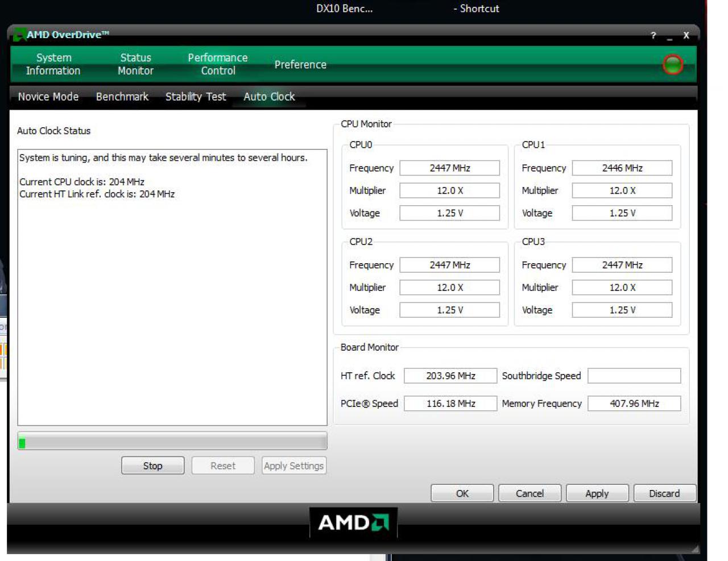Click the CPU2 Multiplier field
This screenshot has height=561, width=728.
pos(450,288)
